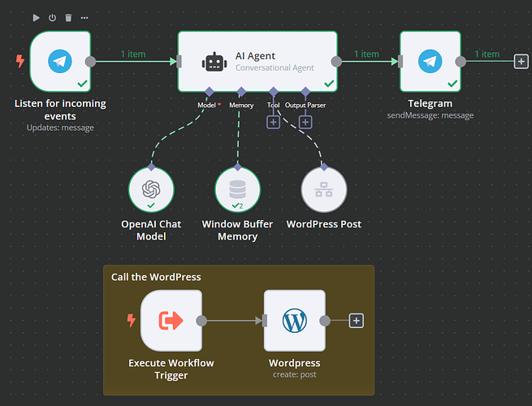This screenshot has width=532, height=406.
Task: Click the Wordpress node input handle
Action: (265, 321)
